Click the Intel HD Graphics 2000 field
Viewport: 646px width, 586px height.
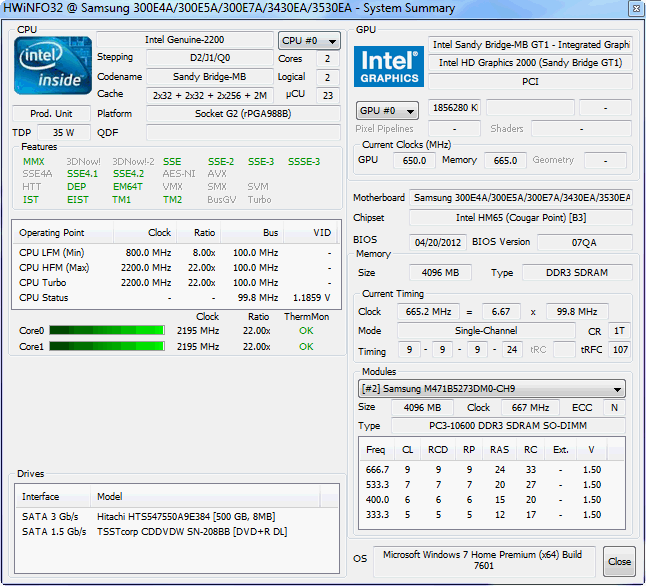point(530,63)
